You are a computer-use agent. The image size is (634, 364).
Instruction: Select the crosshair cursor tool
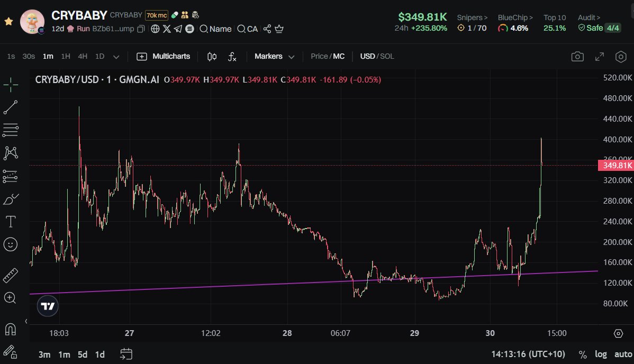(11, 85)
